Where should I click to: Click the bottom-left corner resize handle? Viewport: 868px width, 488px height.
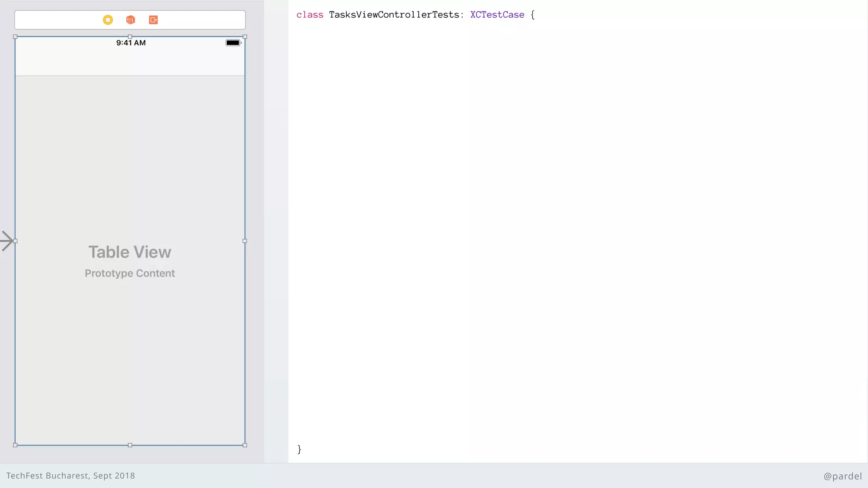tap(15, 445)
